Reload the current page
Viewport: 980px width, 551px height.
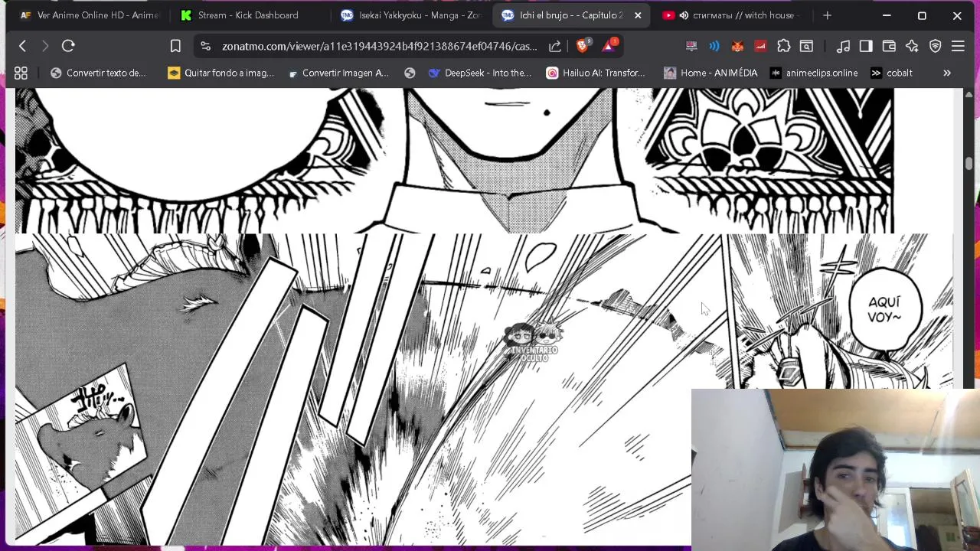(68, 46)
